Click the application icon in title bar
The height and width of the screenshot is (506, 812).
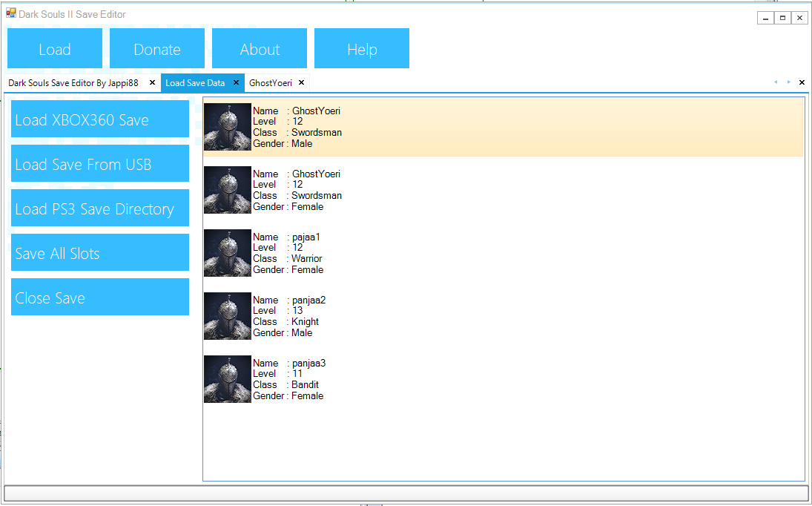click(11, 13)
